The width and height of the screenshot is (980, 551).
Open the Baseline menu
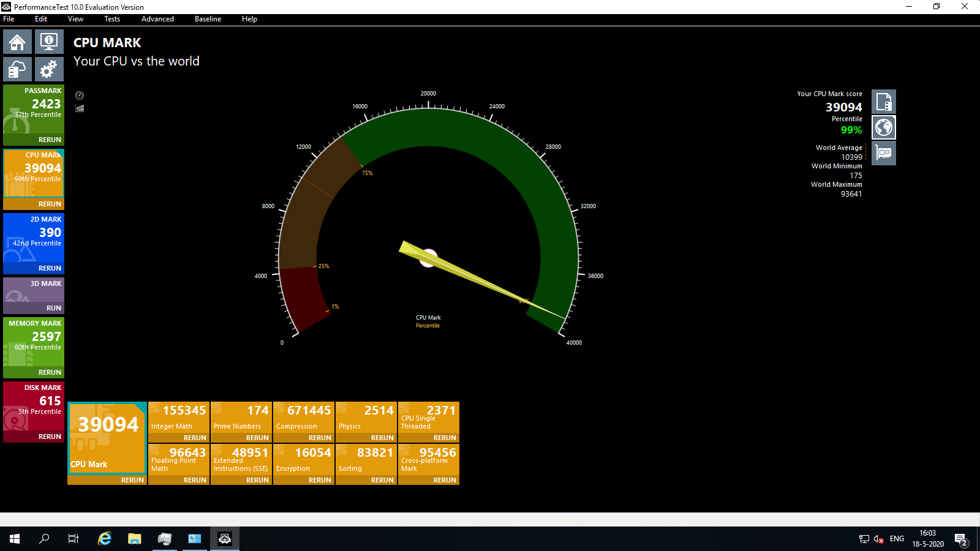[x=208, y=19]
